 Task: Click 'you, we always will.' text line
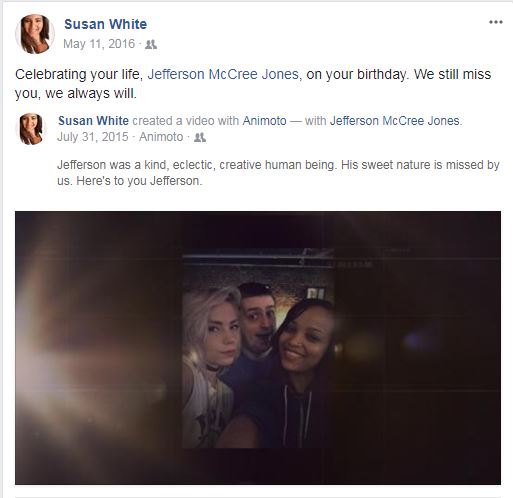pos(76,93)
